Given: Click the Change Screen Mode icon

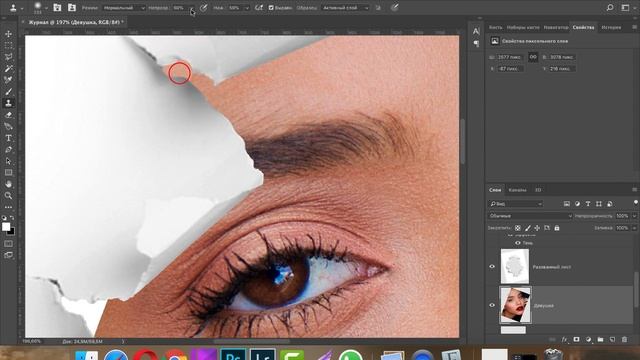Looking at the screenshot, I should point(8,255).
